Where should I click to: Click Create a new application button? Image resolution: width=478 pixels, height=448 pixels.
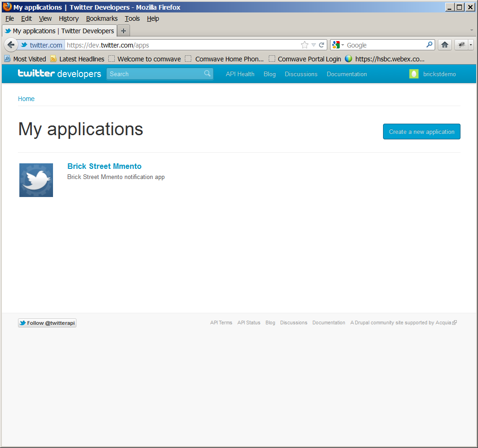(x=421, y=131)
